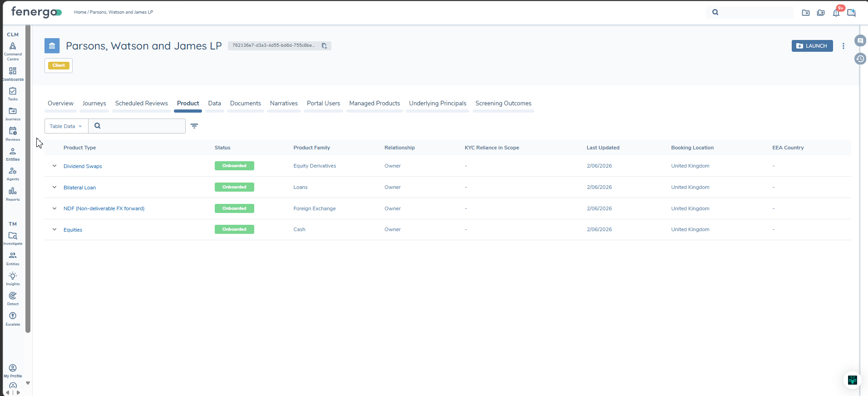Open Detect in the sidebar

(13, 299)
